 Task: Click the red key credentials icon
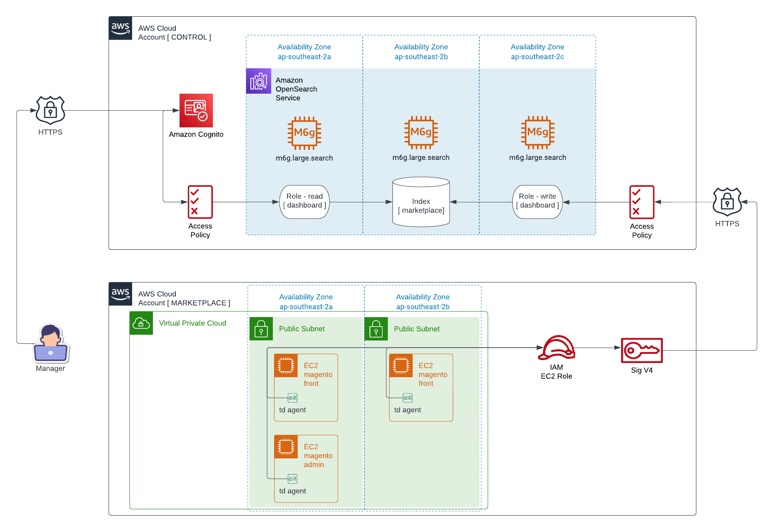(642, 350)
